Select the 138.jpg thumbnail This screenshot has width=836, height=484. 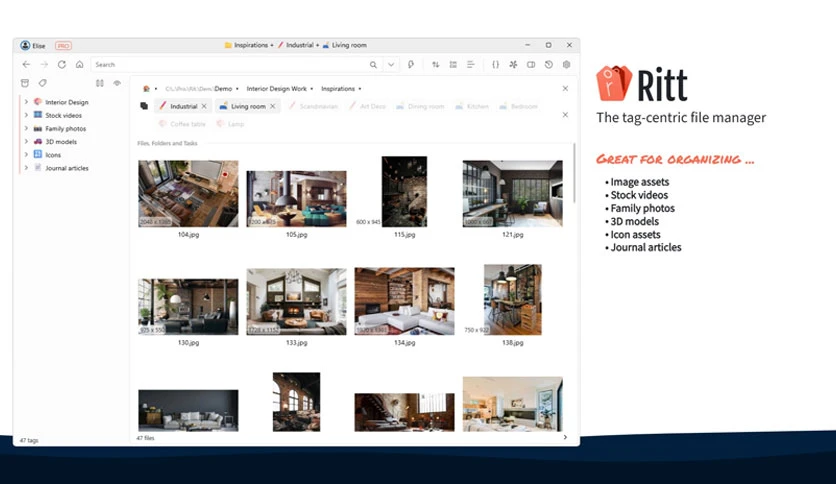point(512,300)
